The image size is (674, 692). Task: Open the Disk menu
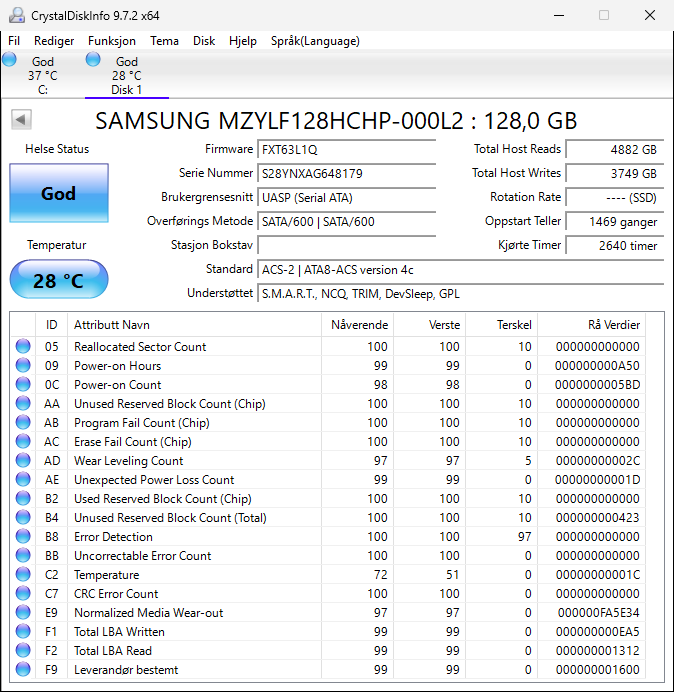click(204, 41)
